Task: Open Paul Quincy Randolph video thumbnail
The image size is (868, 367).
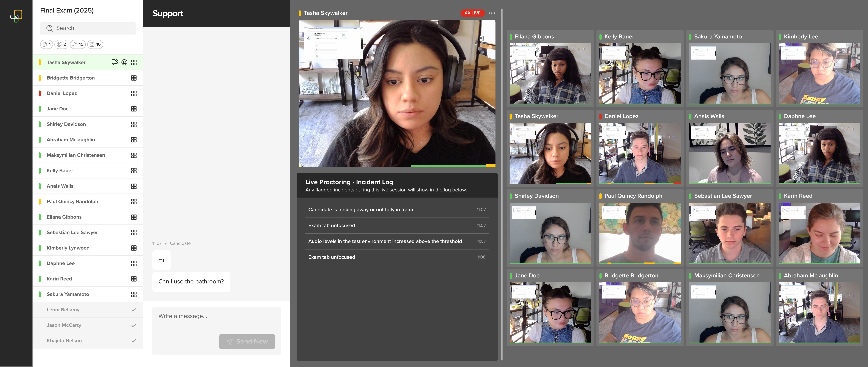Action: pos(640,233)
